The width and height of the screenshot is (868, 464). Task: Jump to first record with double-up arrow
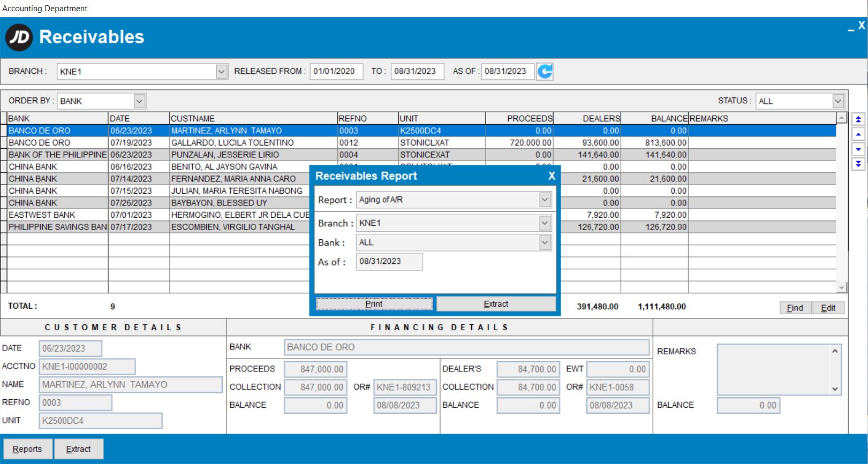(x=858, y=119)
